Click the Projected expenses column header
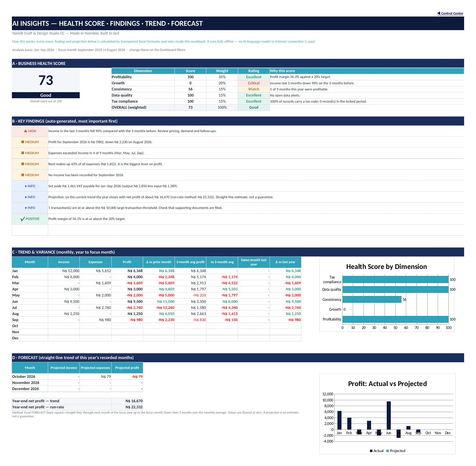 [95, 368]
